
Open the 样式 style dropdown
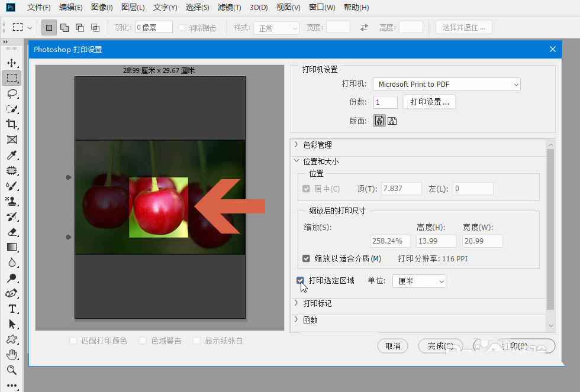click(276, 28)
